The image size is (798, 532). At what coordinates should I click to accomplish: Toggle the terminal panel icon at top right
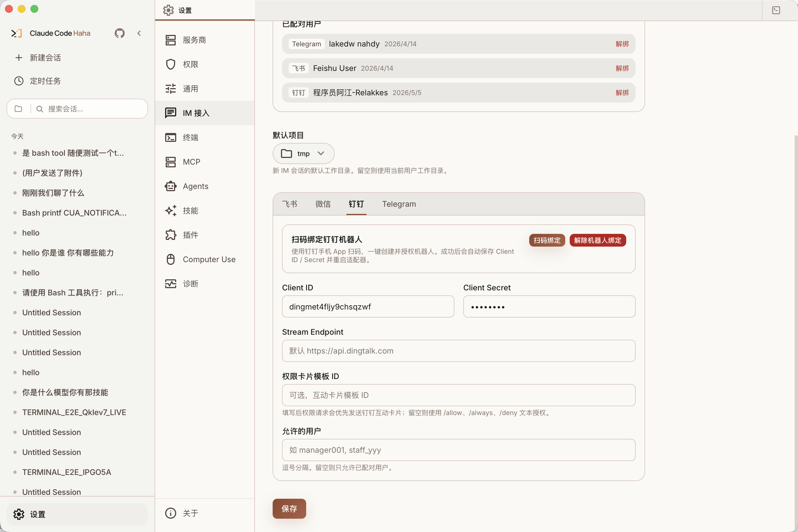(x=776, y=10)
